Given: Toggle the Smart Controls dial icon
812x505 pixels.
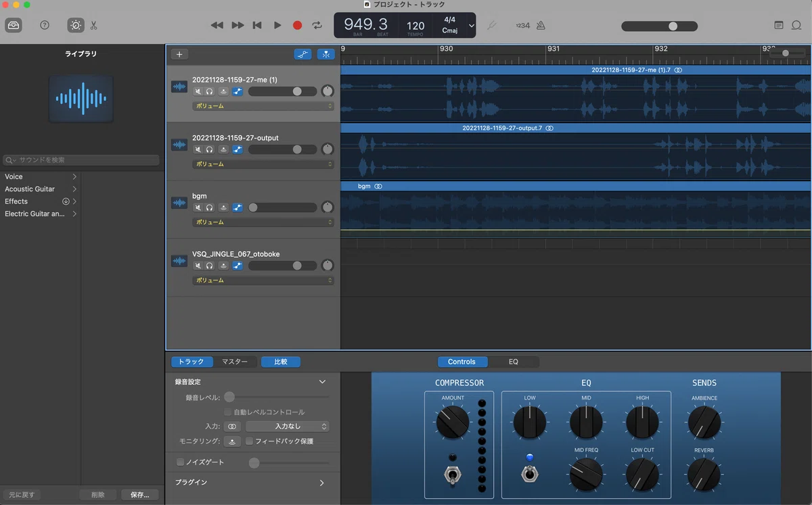Looking at the screenshot, I should pyautogui.click(x=76, y=25).
